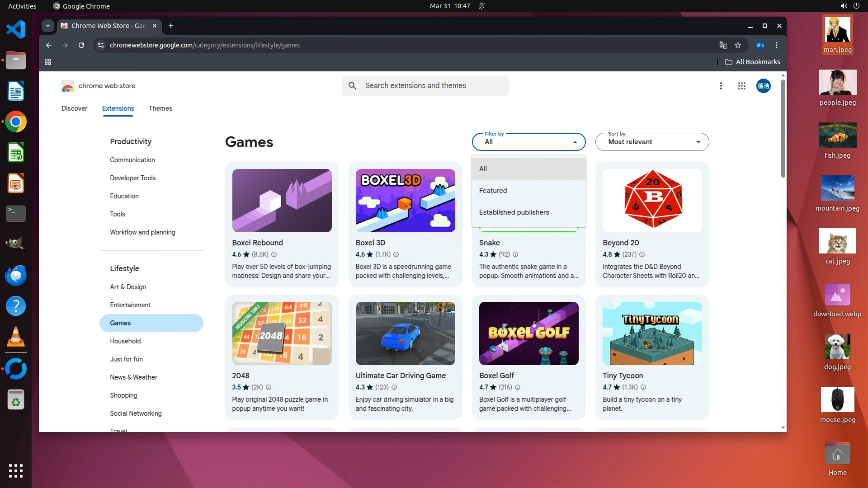Open the Google apps grid icon
This screenshot has width=868, height=488.
[741, 86]
